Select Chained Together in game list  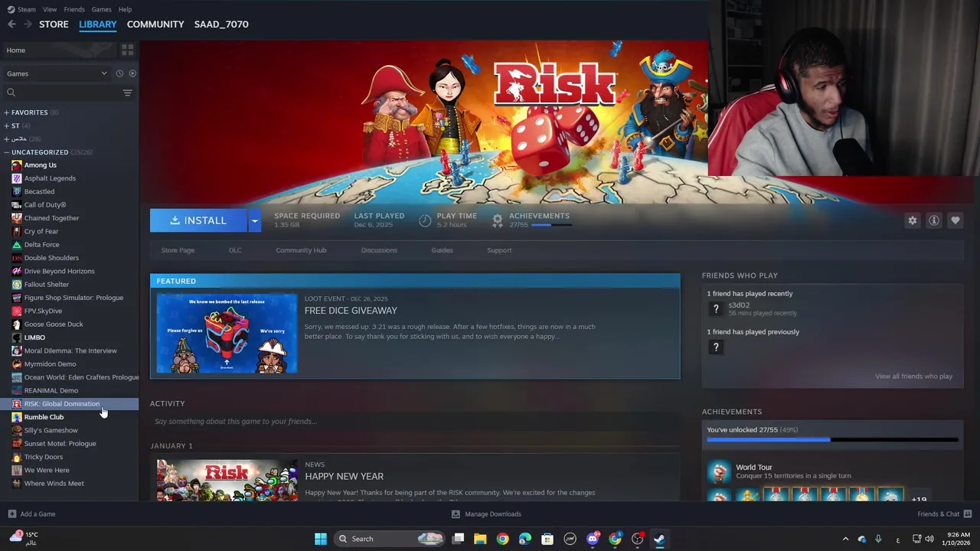click(51, 218)
